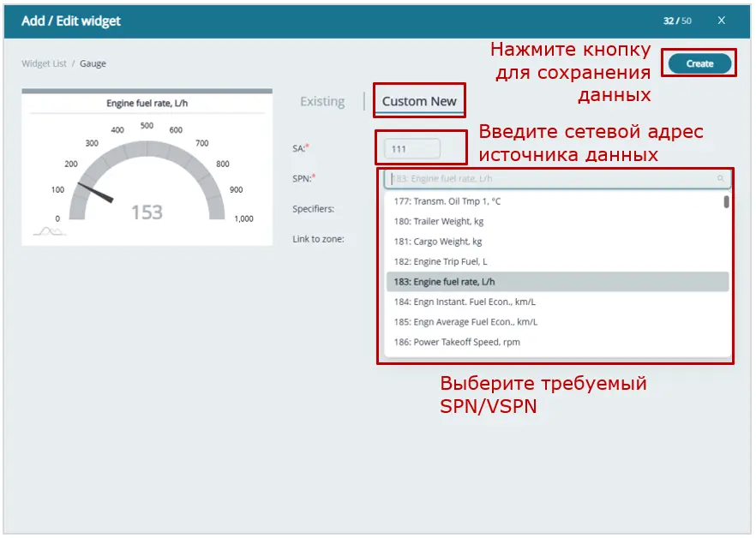Select 184: Engn Instant. Fuel Econ.

click(464, 302)
